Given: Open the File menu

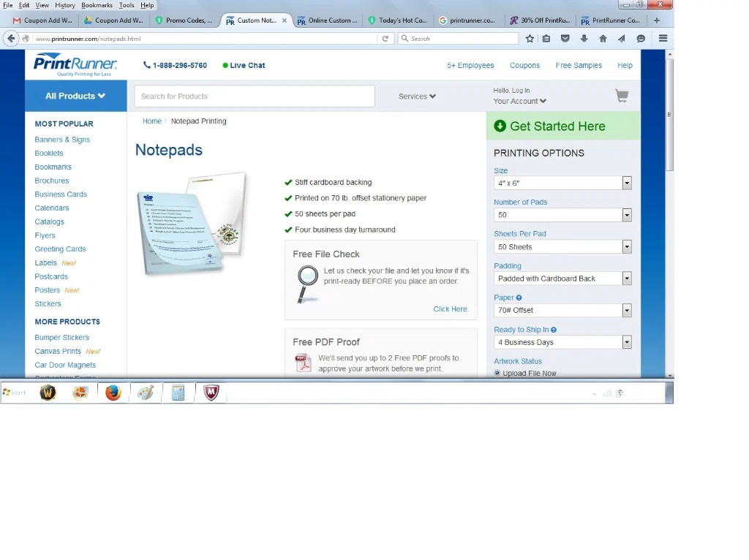Looking at the screenshot, I should pyautogui.click(x=8, y=5).
